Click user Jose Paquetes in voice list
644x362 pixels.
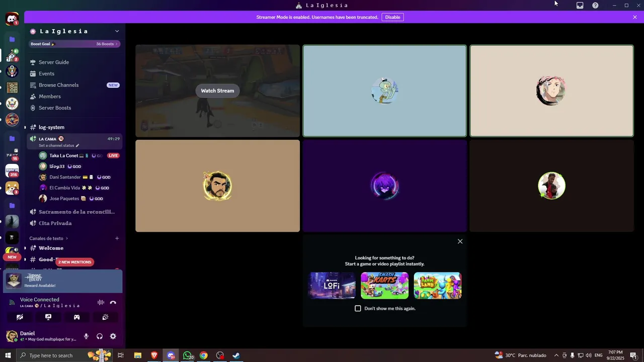point(79,199)
